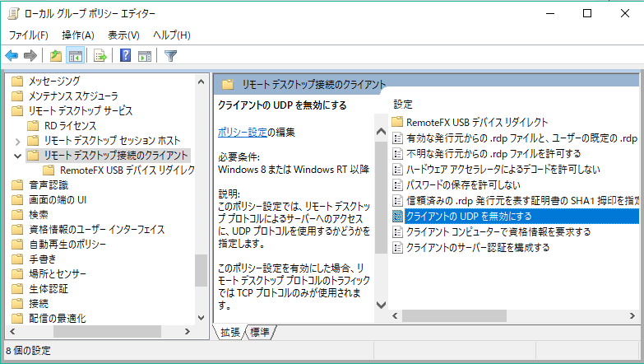Image resolution: width=644 pixels, height=364 pixels.
Task: Select クライアント コンピューターで資格情報を要求する setting
Action: pyautogui.click(x=498, y=231)
